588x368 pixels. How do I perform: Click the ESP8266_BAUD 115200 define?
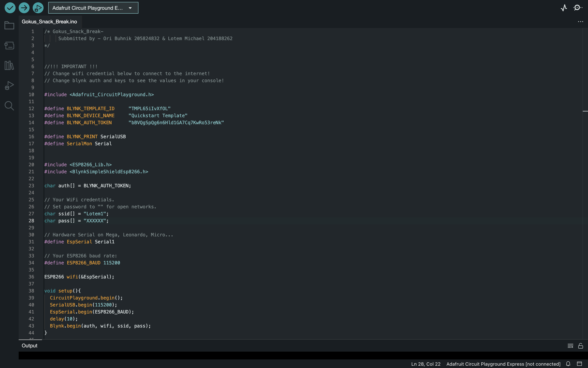[82, 263]
